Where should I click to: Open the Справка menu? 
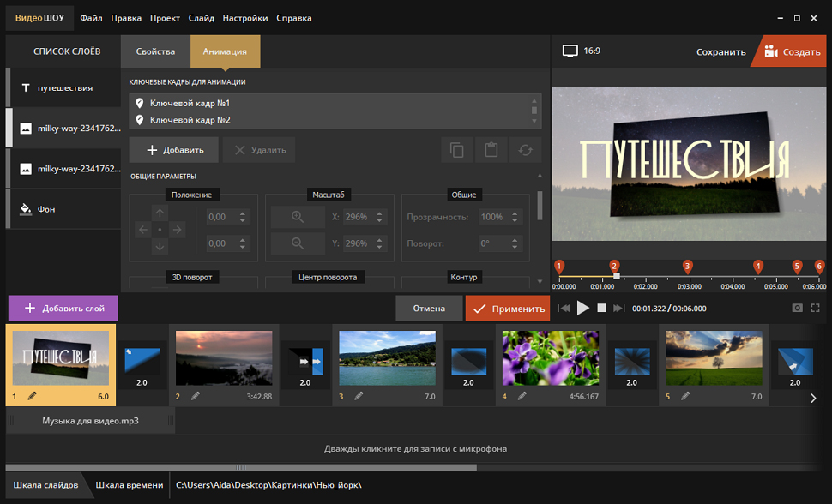(294, 18)
